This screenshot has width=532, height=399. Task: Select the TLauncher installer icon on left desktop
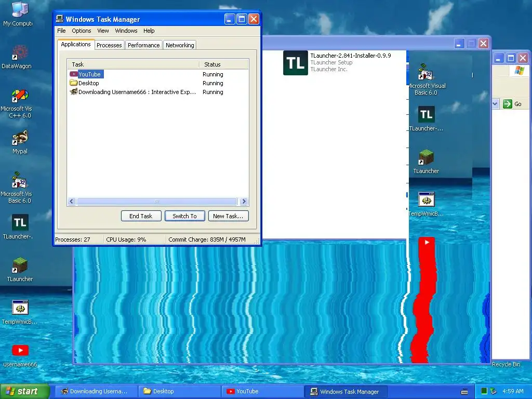tap(20, 222)
